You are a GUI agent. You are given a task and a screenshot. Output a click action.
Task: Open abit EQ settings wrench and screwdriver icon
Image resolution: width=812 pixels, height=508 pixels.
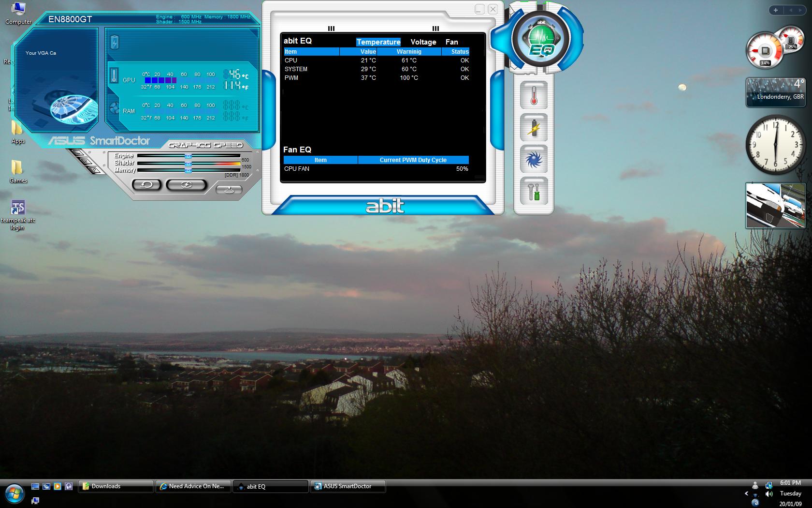(x=534, y=191)
